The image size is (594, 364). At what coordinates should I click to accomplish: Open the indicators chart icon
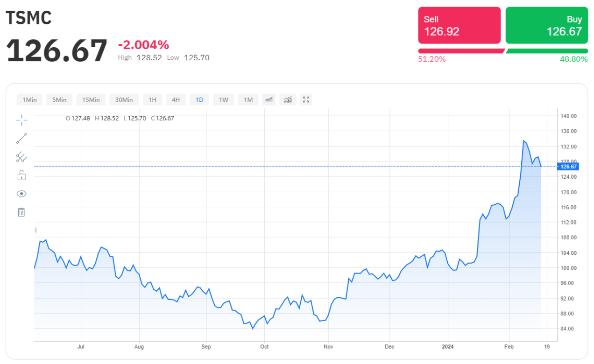click(x=288, y=99)
